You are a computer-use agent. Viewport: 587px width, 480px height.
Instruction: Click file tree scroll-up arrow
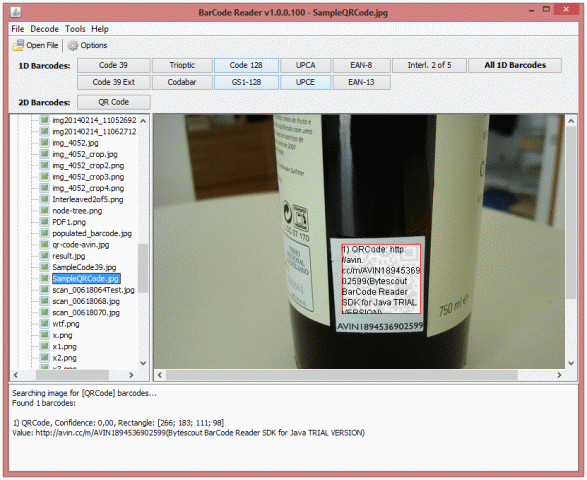(143, 121)
